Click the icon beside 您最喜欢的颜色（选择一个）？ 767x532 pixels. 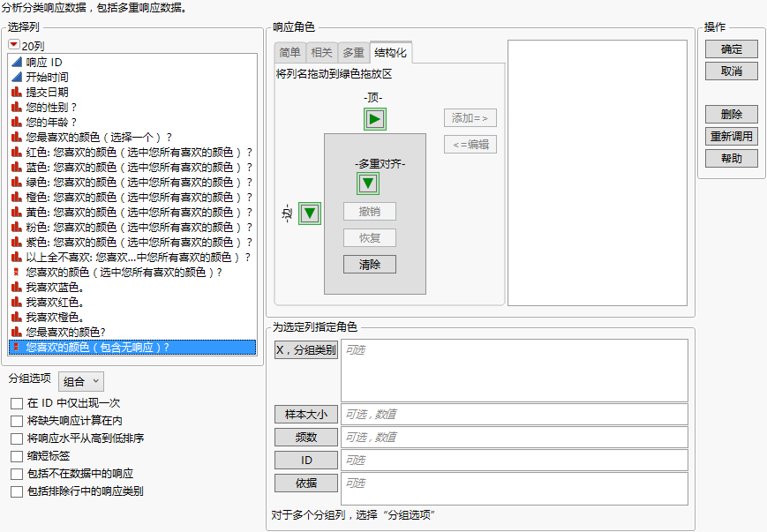pyautogui.click(x=17, y=137)
